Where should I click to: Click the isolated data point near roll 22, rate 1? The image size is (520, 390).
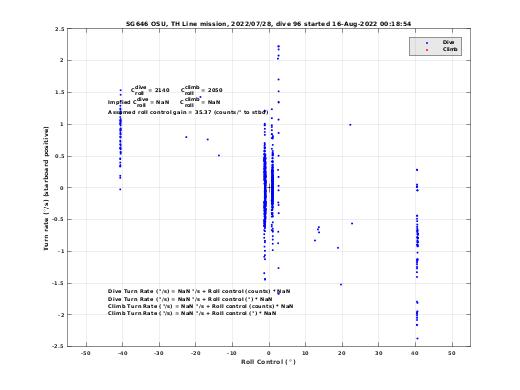(350, 125)
